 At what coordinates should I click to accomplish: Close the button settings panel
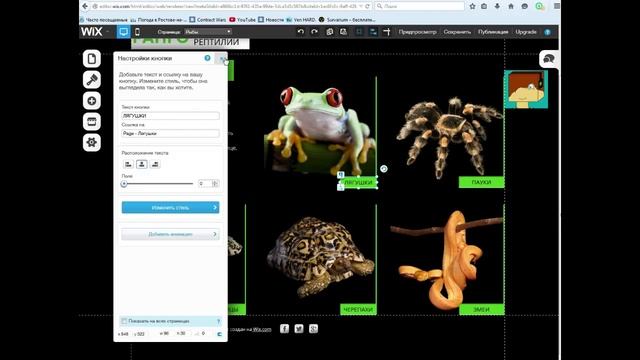pyautogui.click(x=222, y=58)
